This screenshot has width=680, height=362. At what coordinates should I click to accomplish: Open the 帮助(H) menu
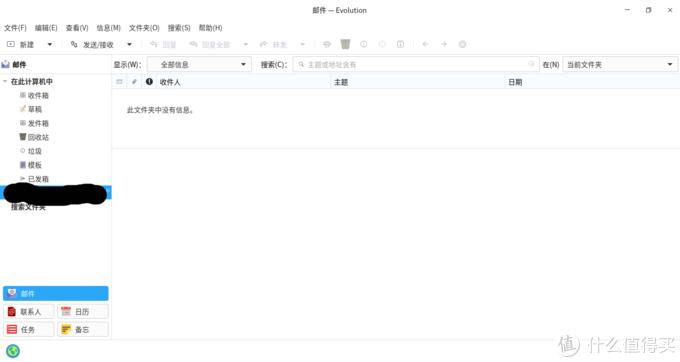210,28
